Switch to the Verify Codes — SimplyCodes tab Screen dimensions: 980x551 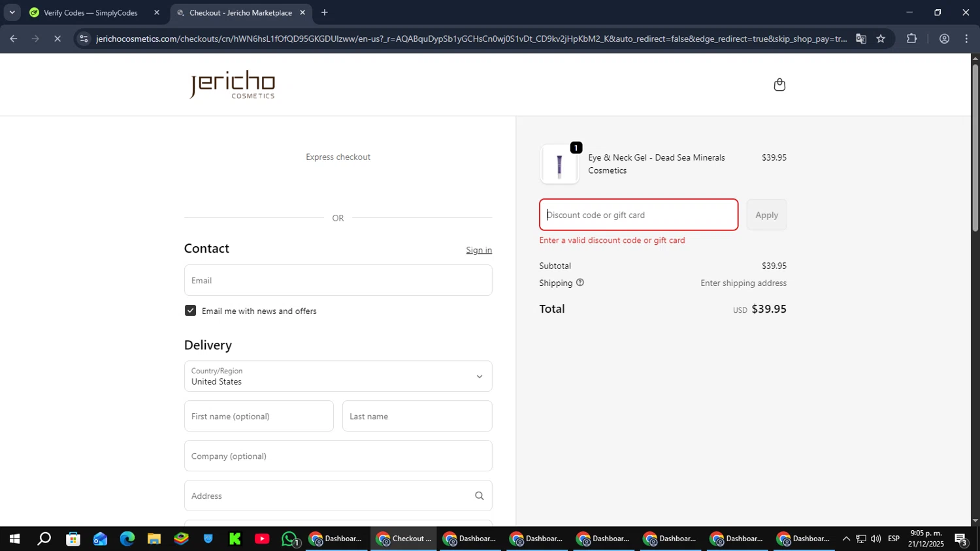(x=91, y=12)
